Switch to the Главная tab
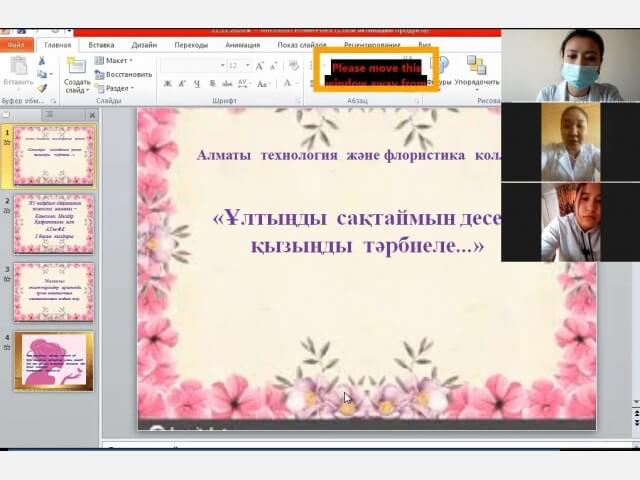 pyautogui.click(x=58, y=45)
